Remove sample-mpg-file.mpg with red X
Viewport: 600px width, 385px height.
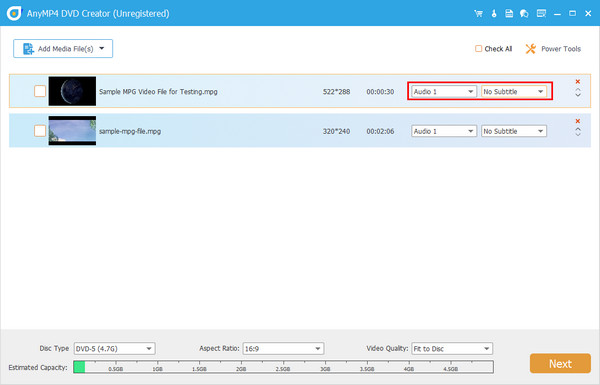578,121
